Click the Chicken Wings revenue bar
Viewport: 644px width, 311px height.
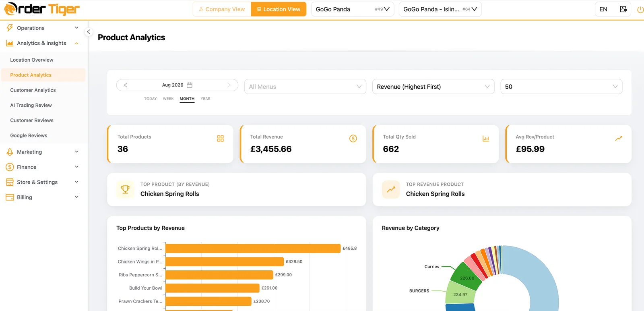(x=225, y=262)
